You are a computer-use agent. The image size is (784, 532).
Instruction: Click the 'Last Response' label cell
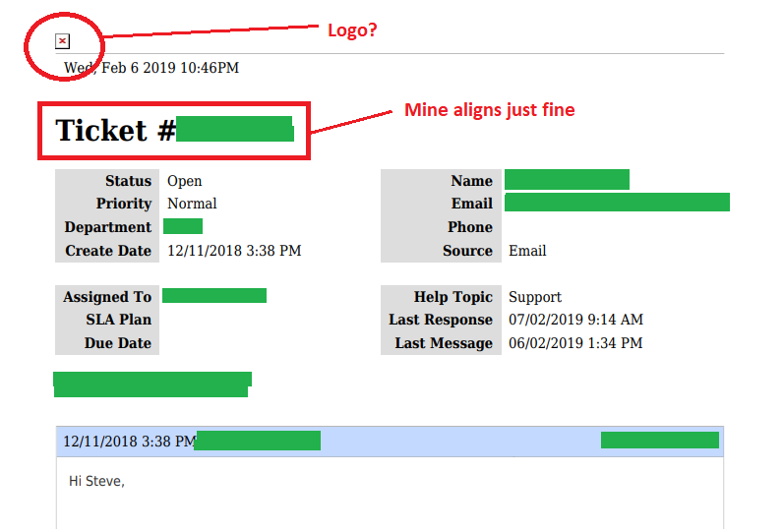click(x=441, y=320)
